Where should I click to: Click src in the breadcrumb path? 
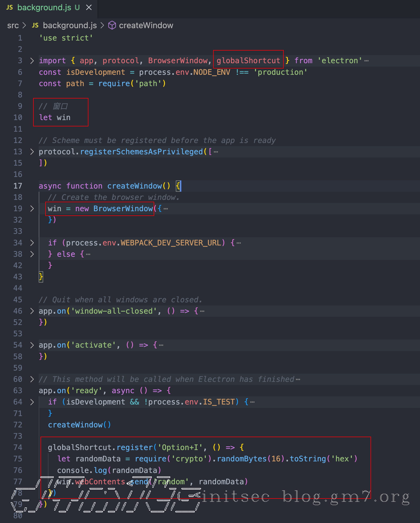13,26
